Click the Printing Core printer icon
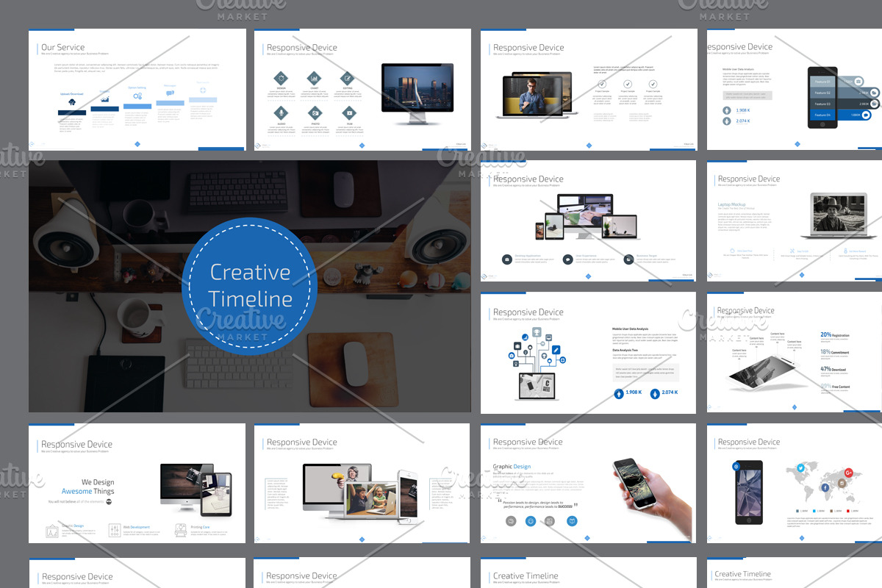 click(181, 530)
